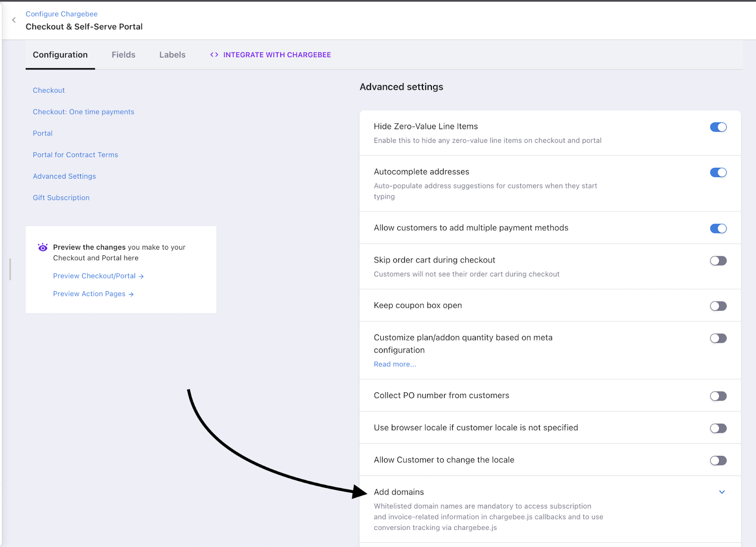756x547 pixels.
Task: Open the Labels tab
Action: [172, 55]
